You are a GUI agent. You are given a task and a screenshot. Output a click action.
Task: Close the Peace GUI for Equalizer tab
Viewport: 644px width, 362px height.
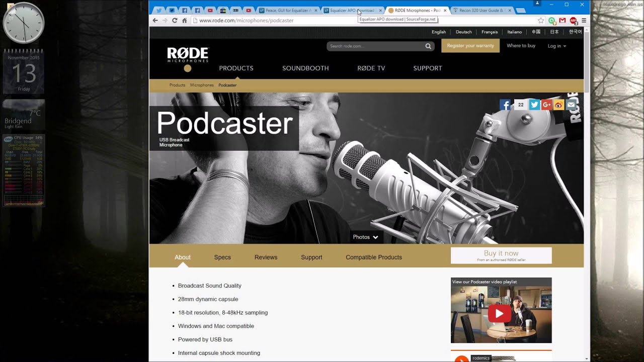click(x=315, y=10)
